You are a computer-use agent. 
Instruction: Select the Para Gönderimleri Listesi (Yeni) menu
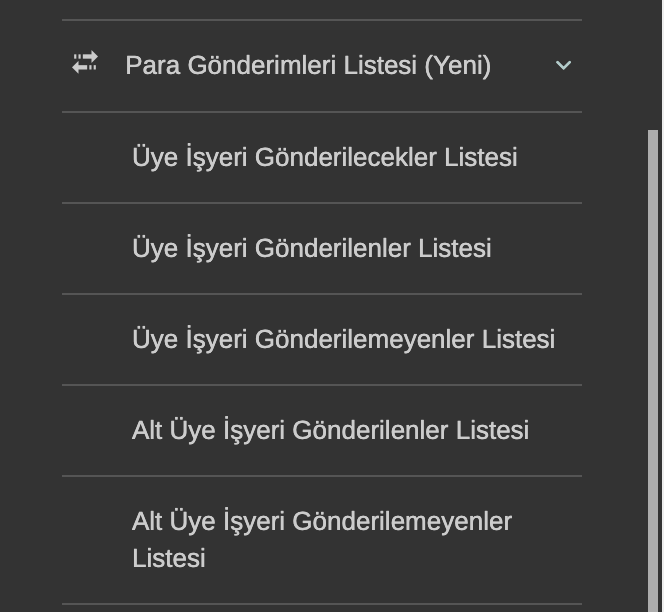tap(308, 66)
